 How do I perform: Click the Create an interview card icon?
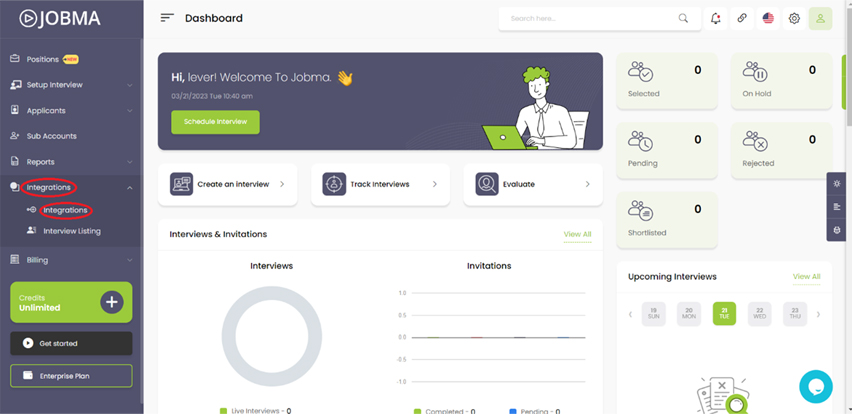[x=181, y=184]
